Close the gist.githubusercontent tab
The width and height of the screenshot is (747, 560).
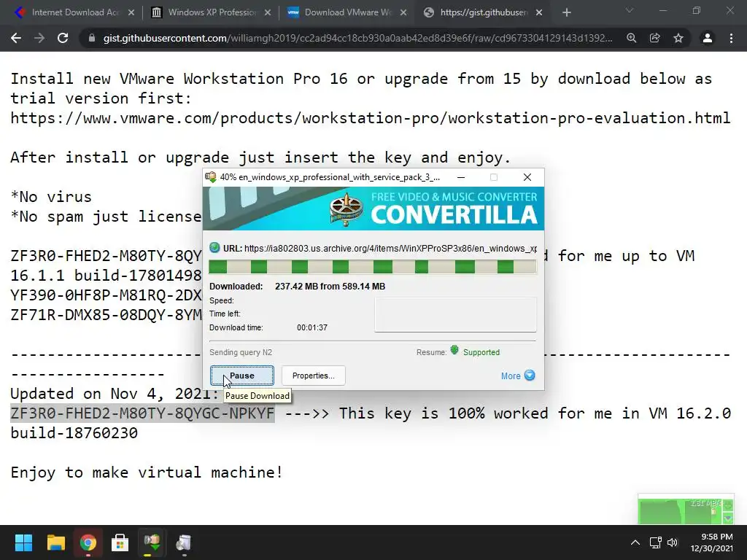tap(539, 12)
